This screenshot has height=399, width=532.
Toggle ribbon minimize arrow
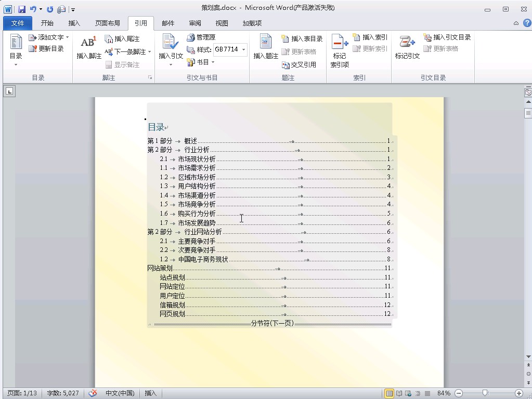pos(516,23)
